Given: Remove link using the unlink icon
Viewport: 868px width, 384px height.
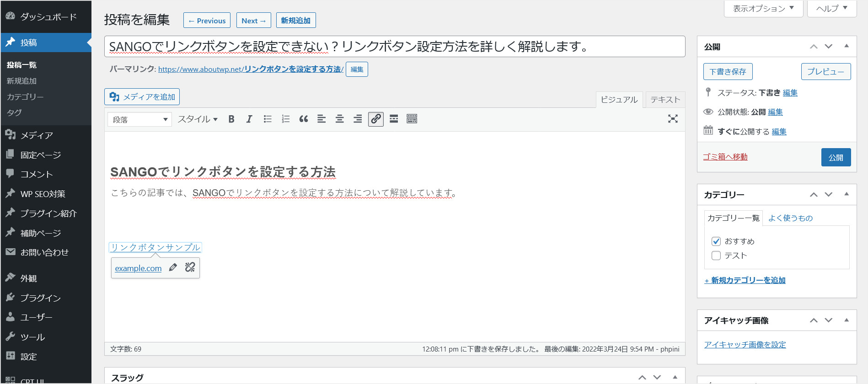Looking at the screenshot, I should click(x=190, y=267).
